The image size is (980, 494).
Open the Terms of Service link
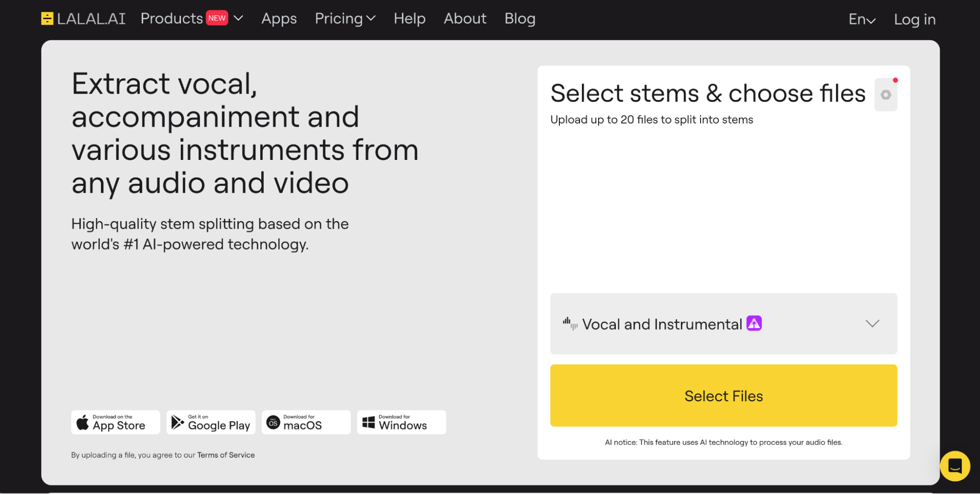pos(226,455)
